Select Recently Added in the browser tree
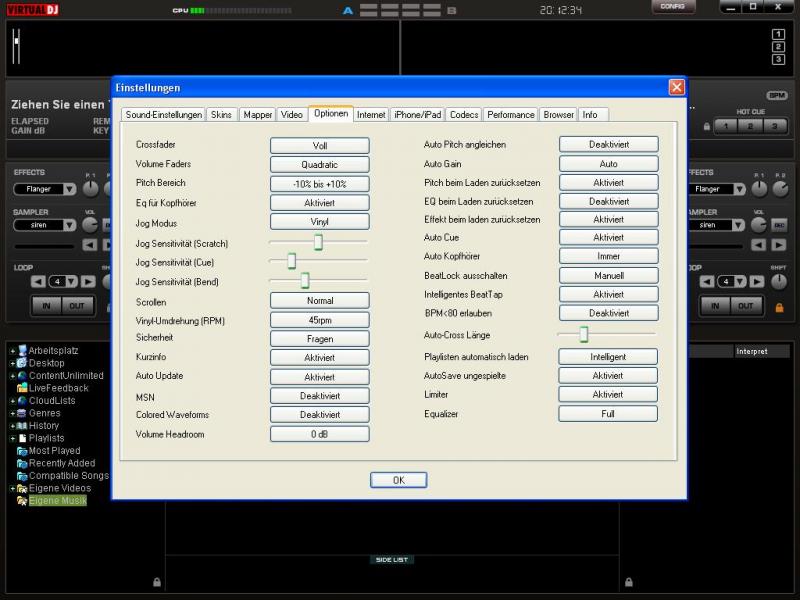 coord(62,463)
